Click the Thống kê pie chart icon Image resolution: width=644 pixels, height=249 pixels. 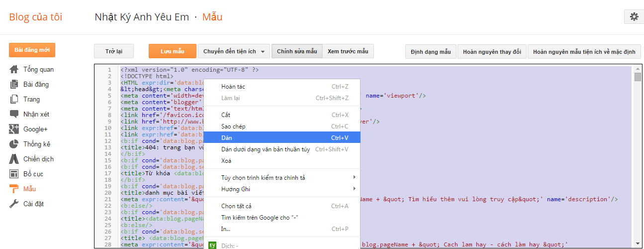tap(14, 144)
